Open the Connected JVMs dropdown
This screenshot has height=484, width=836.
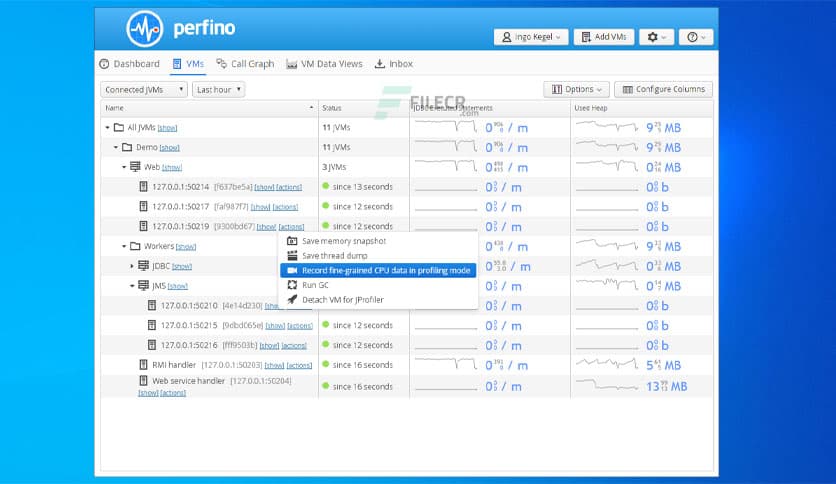point(144,90)
